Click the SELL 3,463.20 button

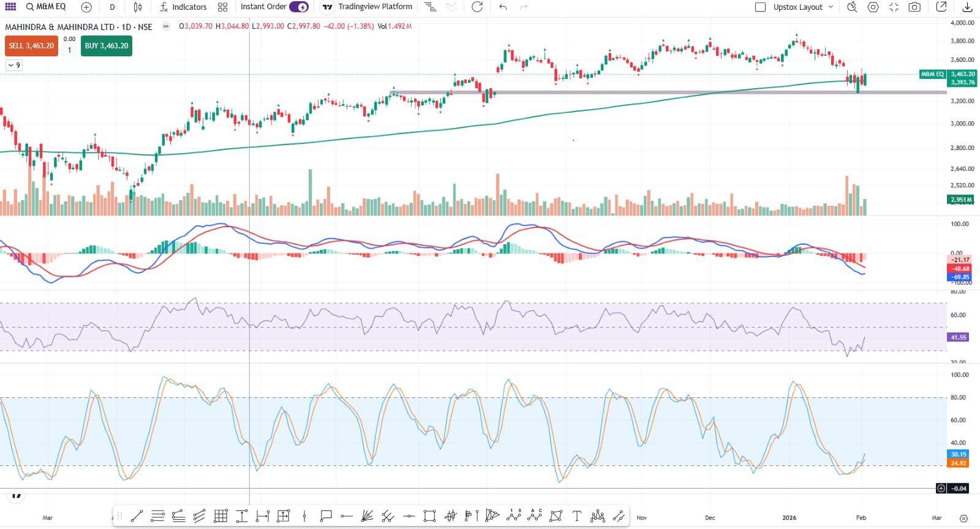click(x=31, y=46)
